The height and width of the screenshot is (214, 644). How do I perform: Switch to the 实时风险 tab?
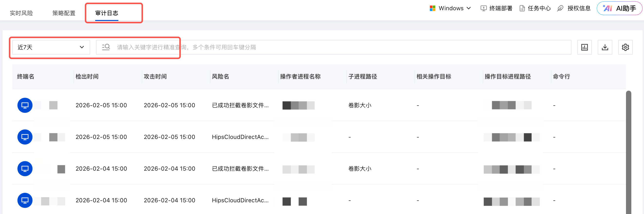point(21,13)
